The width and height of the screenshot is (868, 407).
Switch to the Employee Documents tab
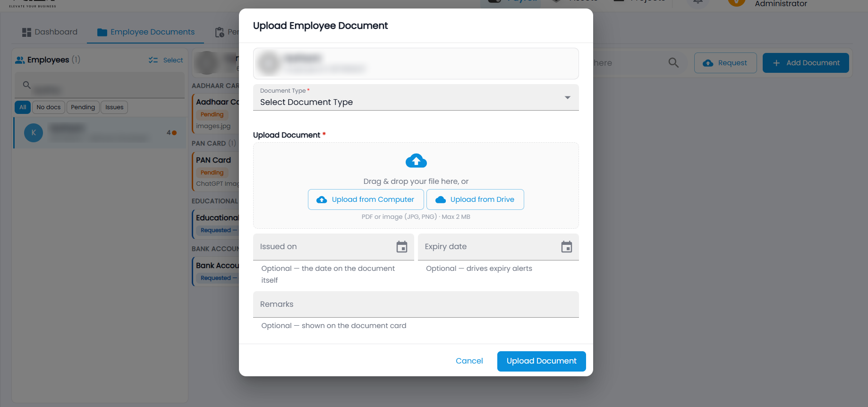pyautogui.click(x=146, y=32)
